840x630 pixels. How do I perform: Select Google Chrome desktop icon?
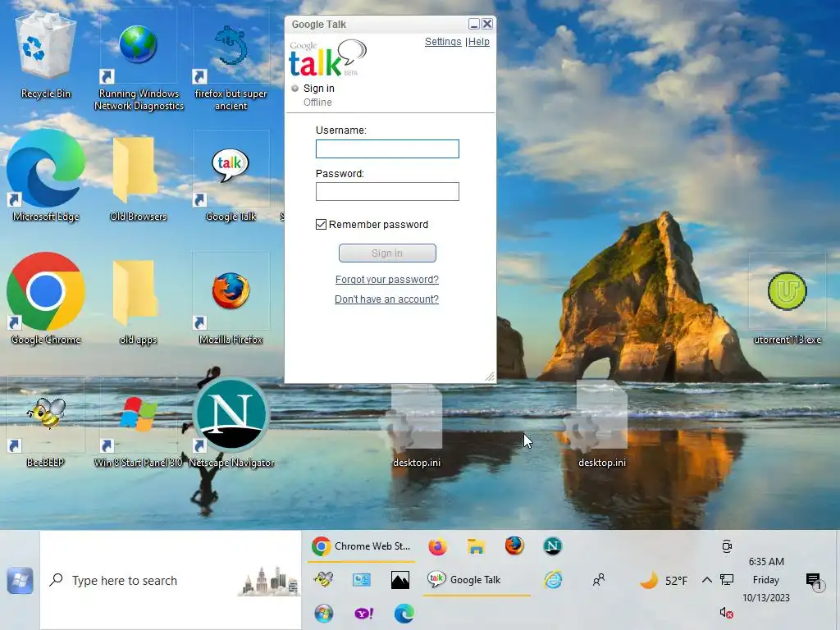click(46, 299)
